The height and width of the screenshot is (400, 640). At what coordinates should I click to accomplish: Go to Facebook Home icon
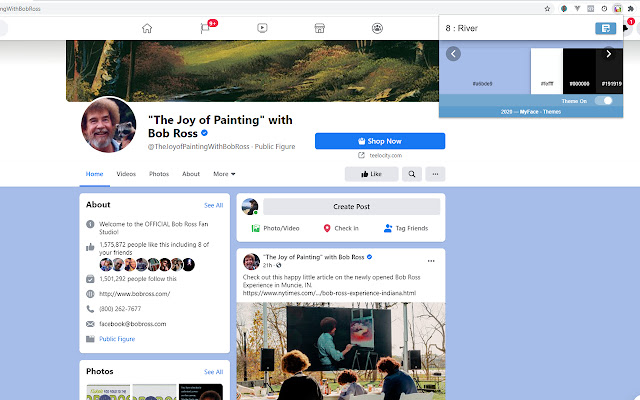(x=147, y=28)
